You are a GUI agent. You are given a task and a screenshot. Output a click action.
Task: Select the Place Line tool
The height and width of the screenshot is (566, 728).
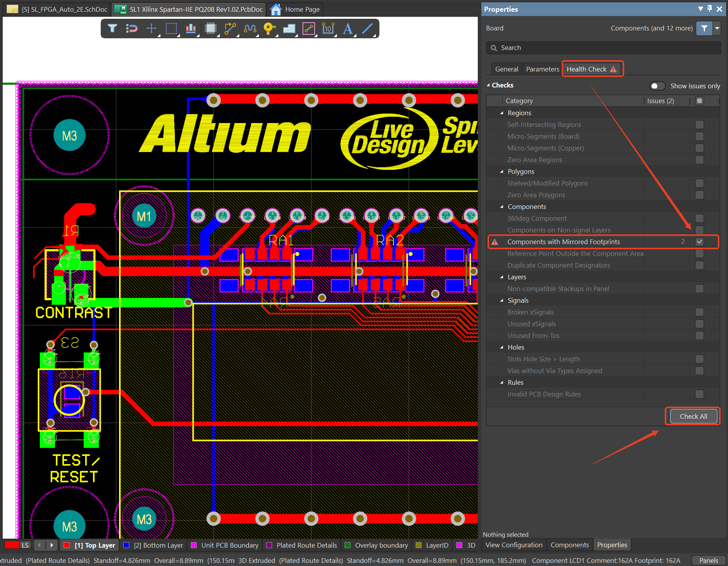[367, 29]
